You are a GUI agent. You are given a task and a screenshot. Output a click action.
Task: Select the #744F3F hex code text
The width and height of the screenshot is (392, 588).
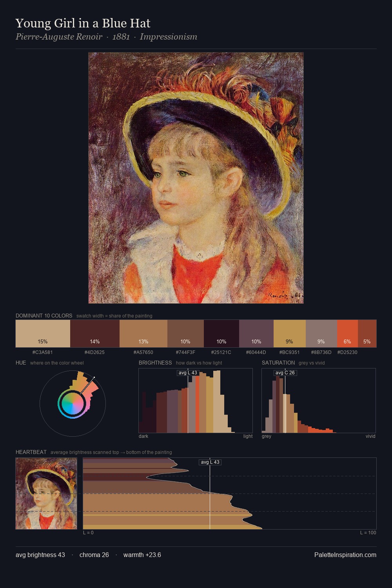pyautogui.click(x=185, y=352)
